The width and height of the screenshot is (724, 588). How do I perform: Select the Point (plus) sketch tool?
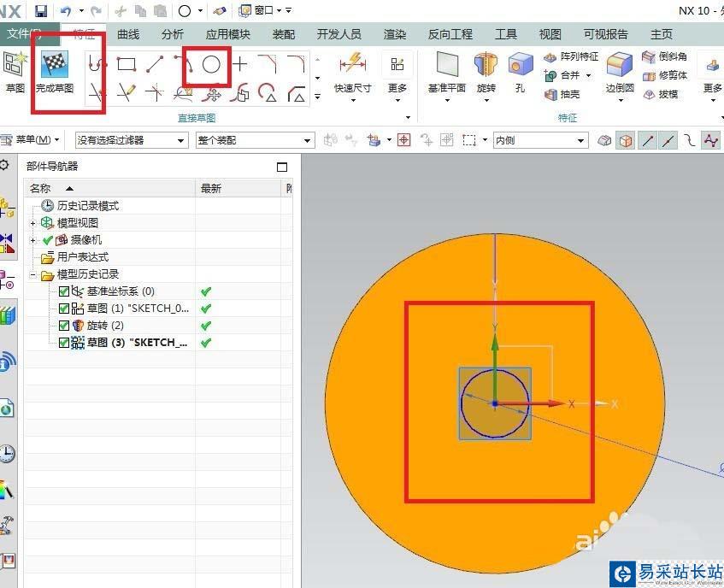point(239,64)
